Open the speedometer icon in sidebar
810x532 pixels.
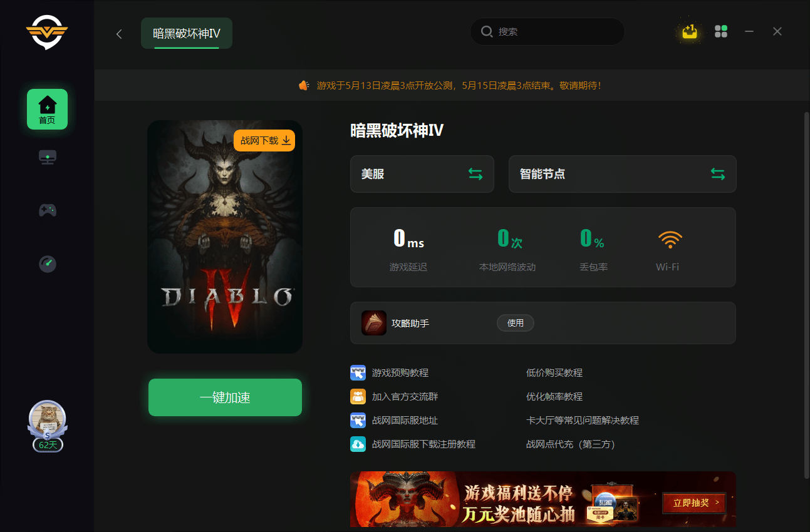pyautogui.click(x=48, y=263)
